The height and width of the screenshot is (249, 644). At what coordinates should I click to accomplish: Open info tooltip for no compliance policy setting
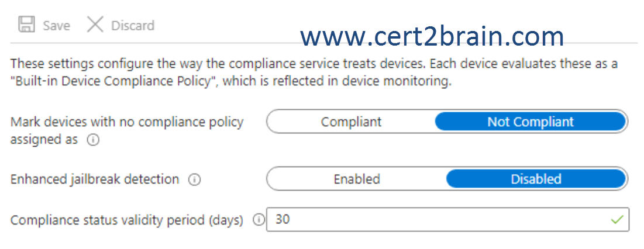[x=93, y=140]
